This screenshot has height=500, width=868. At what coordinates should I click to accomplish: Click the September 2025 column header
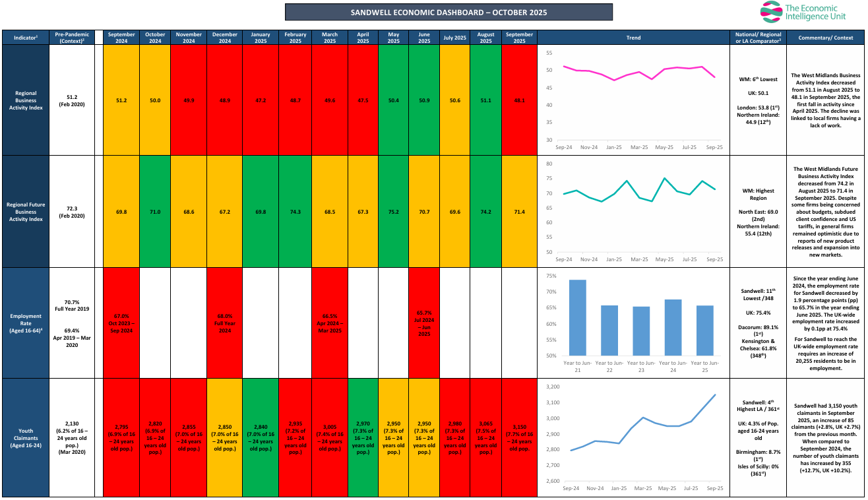(x=519, y=38)
